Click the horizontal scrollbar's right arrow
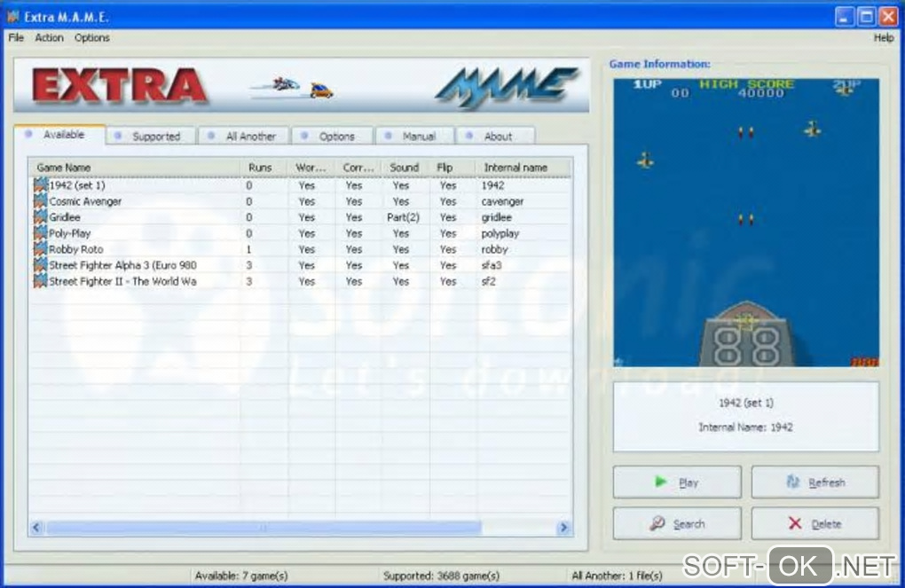The width and height of the screenshot is (905, 588). pos(563,528)
